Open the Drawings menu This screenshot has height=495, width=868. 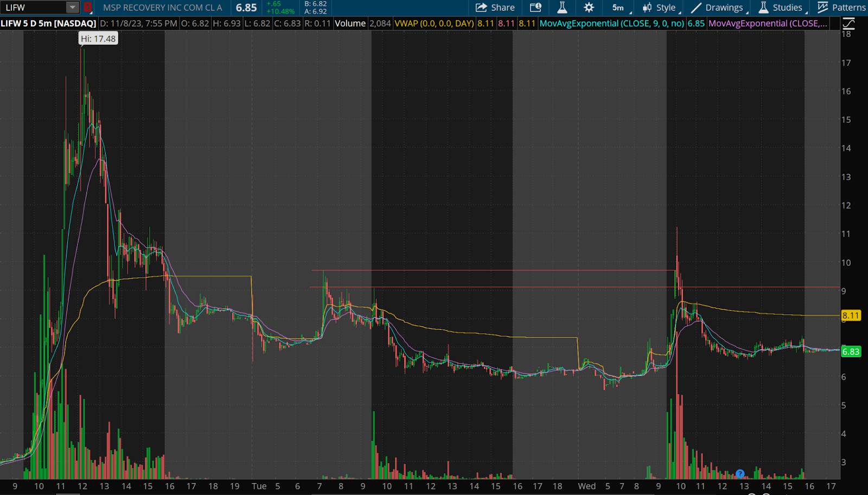(719, 8)
